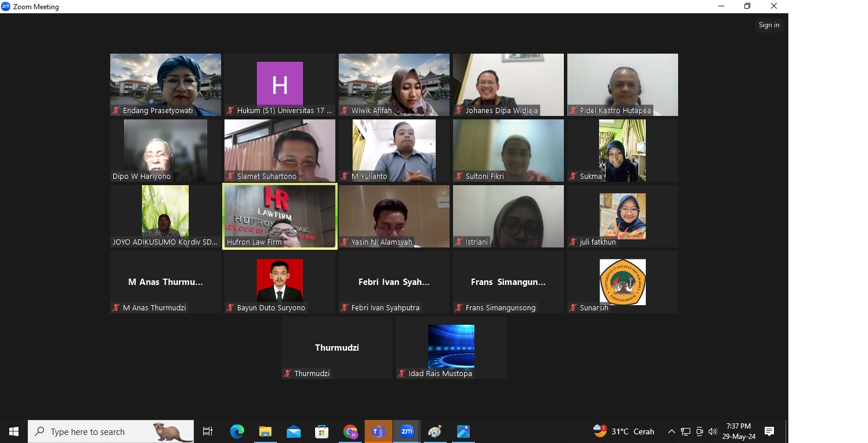Image resolution: width=868 pixels, height=443 pixels.
Task: Open the Photos app from the taskbar
Action: pyautogui.click(x=463, y=431)
